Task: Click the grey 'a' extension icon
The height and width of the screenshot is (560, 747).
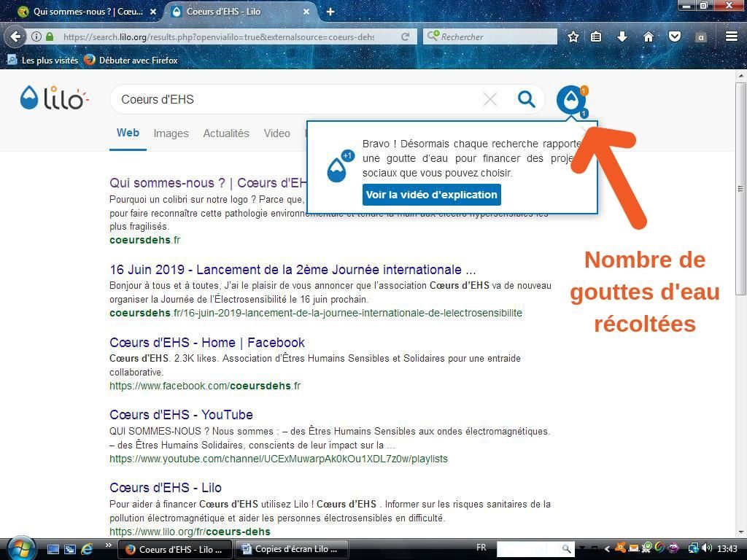Action: point(701,37)
